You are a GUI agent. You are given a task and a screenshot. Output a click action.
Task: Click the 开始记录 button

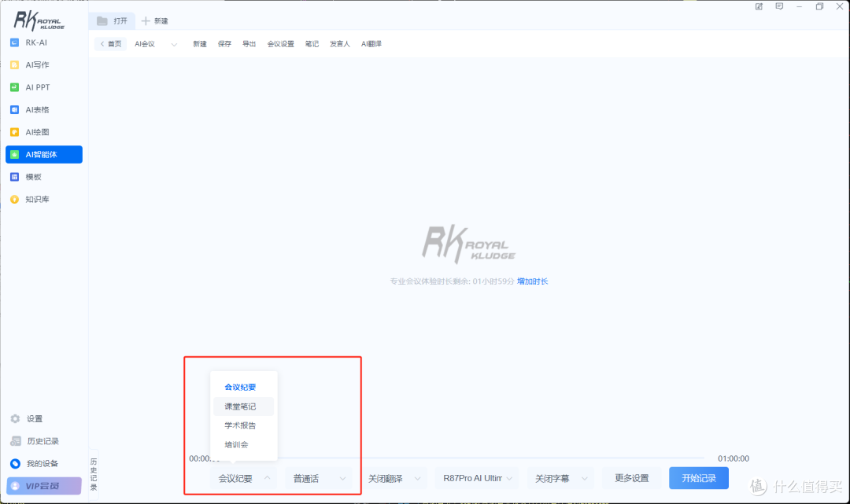[x=699, y=479]
